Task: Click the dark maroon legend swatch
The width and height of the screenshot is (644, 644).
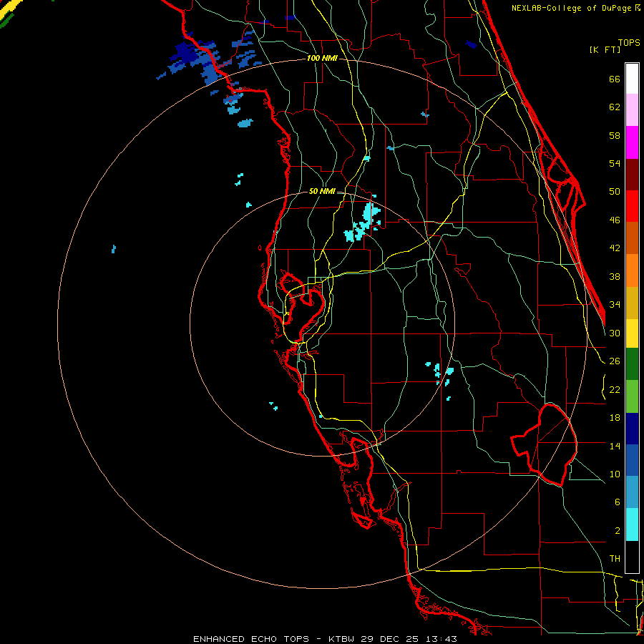Action: [x=632, y=175]
